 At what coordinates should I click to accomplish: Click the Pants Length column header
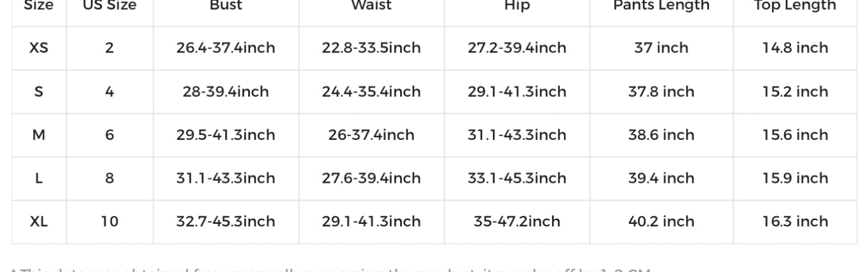661,6
